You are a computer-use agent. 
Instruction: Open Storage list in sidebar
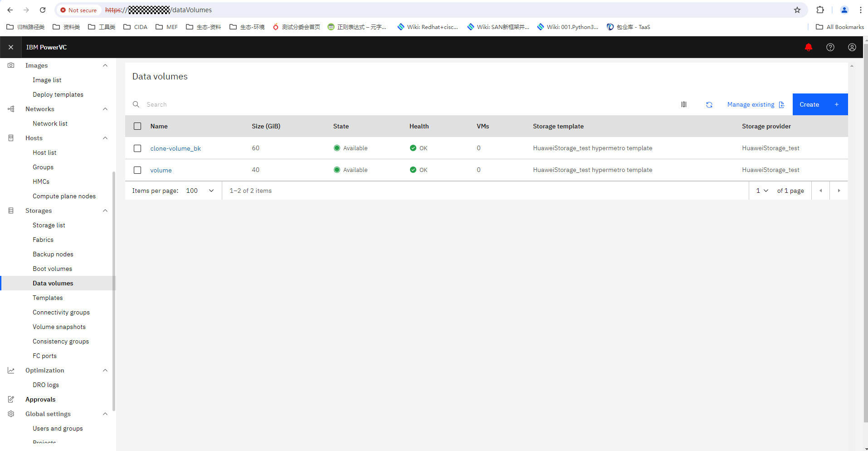(49, 225)
